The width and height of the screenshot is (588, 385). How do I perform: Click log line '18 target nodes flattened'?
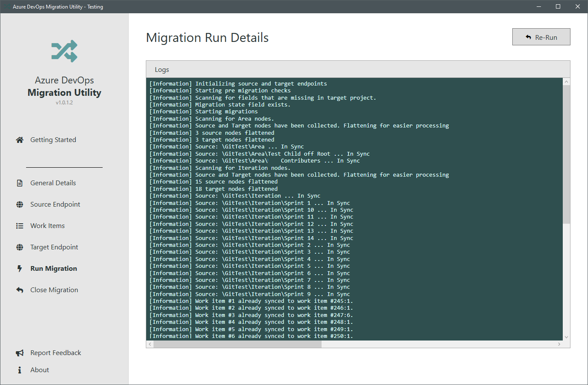213,189
